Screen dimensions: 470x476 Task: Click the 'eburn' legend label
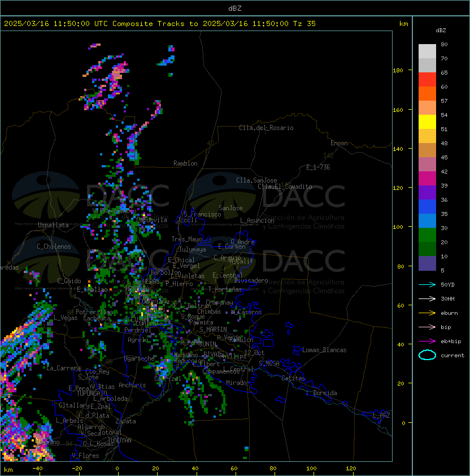point(449,313)
